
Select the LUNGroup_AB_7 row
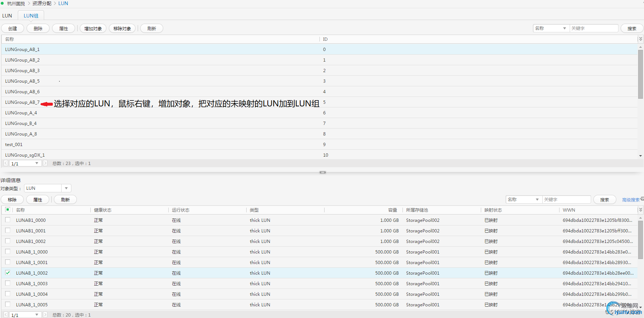[319, 102]
